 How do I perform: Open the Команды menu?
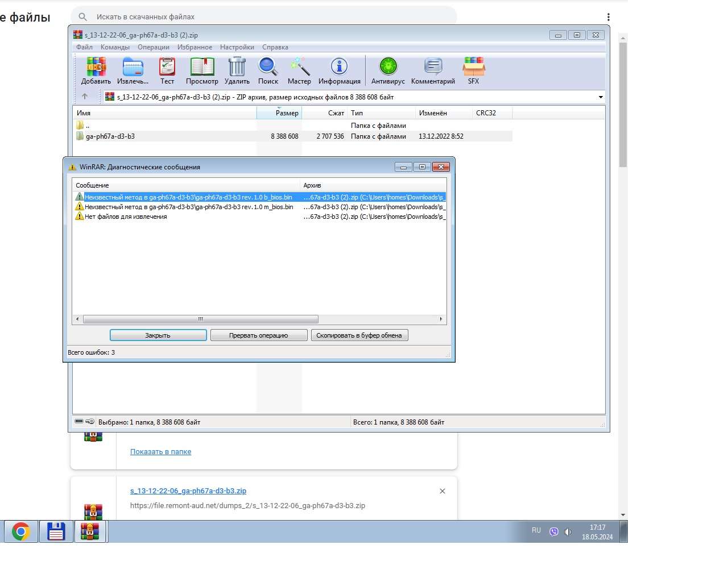[115, 47]
